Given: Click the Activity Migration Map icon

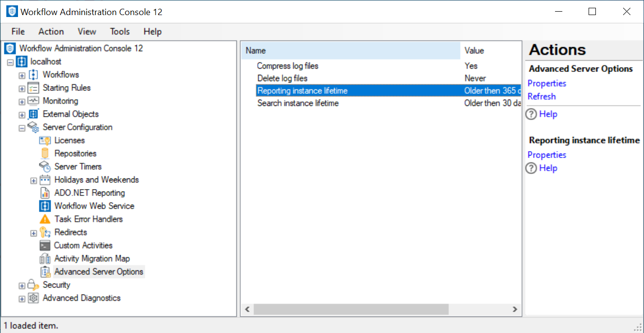Looking at the screenshot, I should [45, 259].
